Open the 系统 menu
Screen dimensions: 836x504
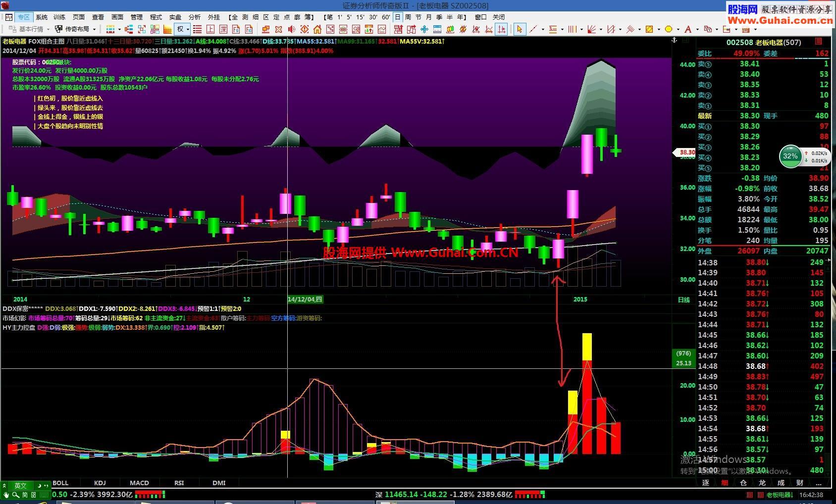coord(42,17)
